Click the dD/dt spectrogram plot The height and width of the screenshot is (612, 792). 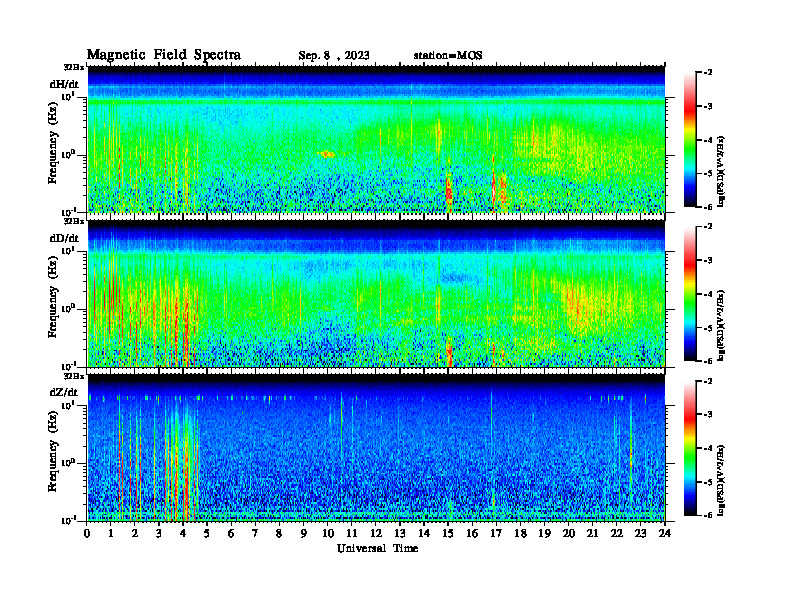[x=376, y=293]
